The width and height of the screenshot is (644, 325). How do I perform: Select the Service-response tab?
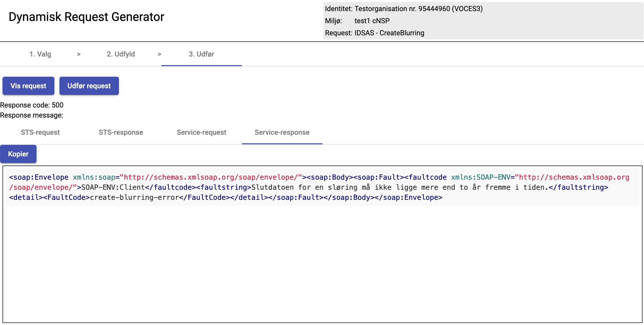point(282,132)
